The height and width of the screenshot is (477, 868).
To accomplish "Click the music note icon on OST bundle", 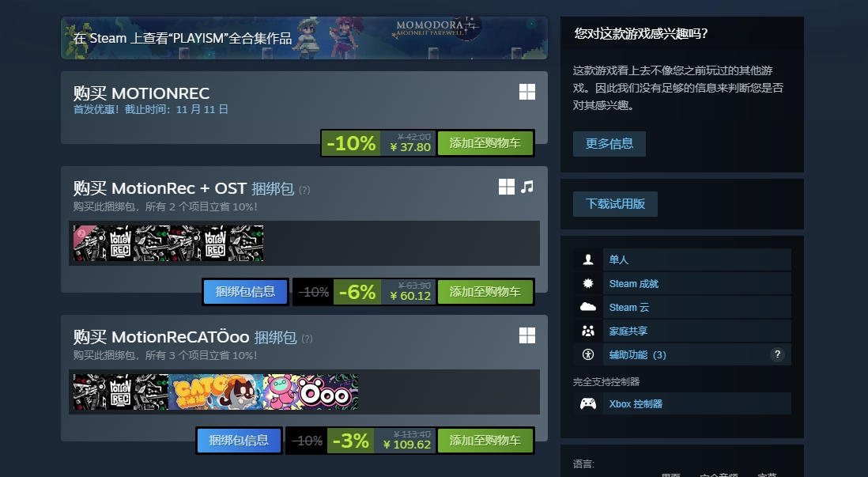I will (x=527, y=187).
